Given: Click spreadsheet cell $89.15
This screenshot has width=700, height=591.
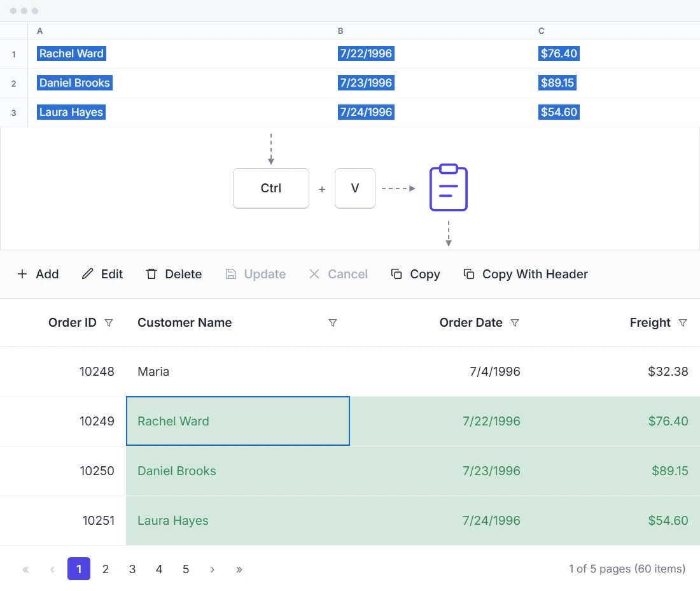Looking at the screenshot, I should pyautogui.click(x=557, y=83).
